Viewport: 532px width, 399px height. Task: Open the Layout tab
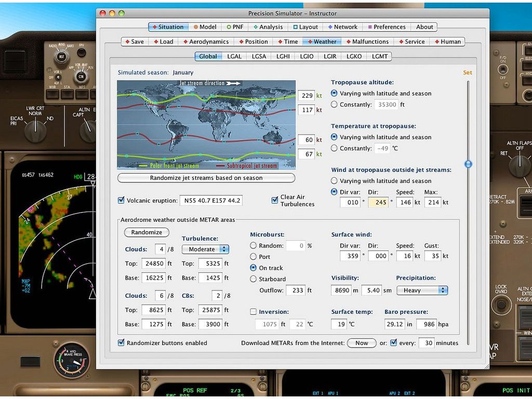pyautogui.click(x=305, y=27)
